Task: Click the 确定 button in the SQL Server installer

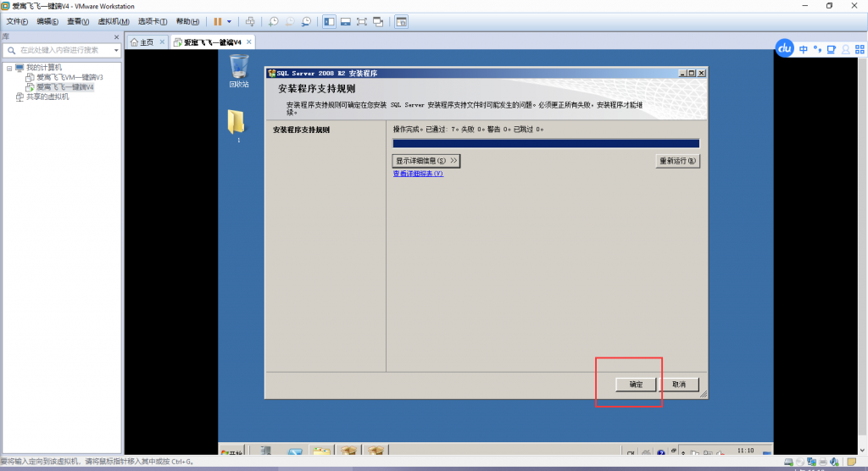Action: click(636, 384)
